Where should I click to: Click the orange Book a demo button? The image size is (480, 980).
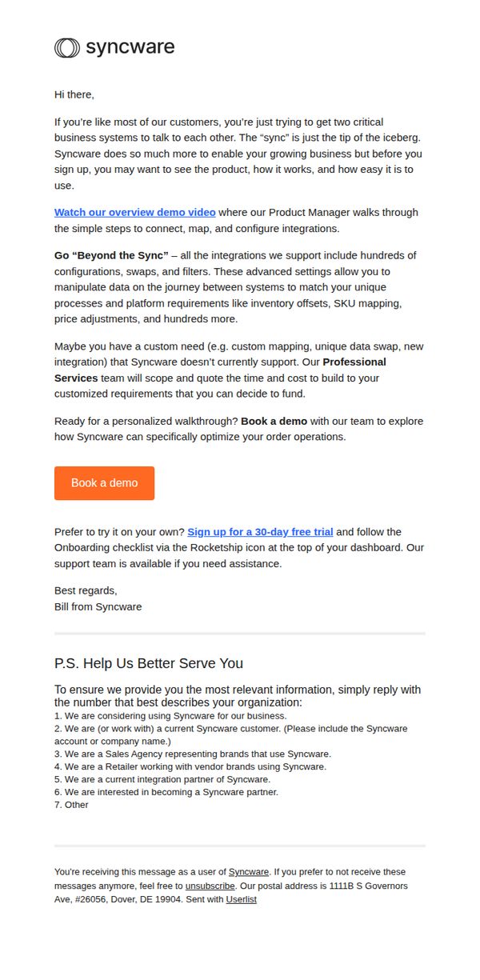[104, 483]
